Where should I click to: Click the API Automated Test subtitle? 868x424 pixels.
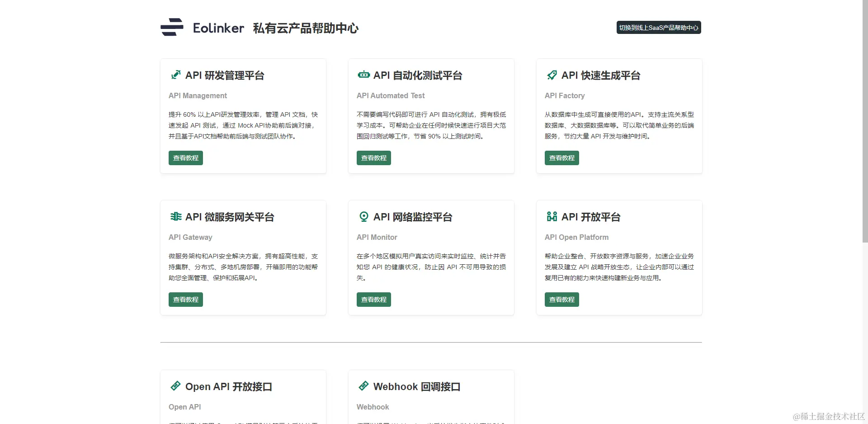pos(391,95)
